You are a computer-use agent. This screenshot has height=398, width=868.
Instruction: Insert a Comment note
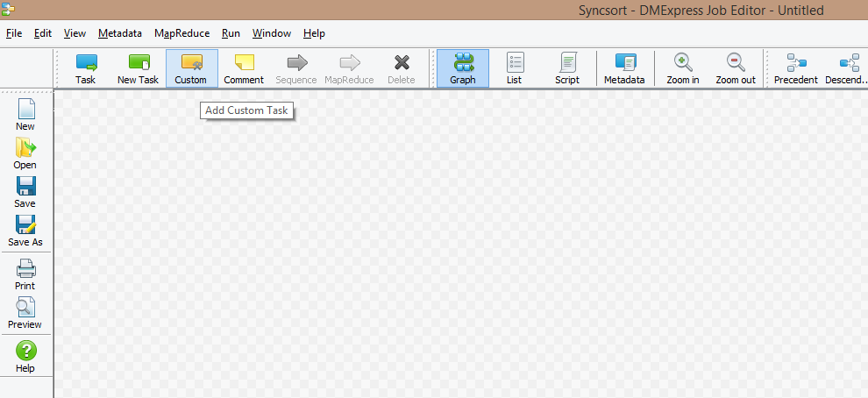244,68
